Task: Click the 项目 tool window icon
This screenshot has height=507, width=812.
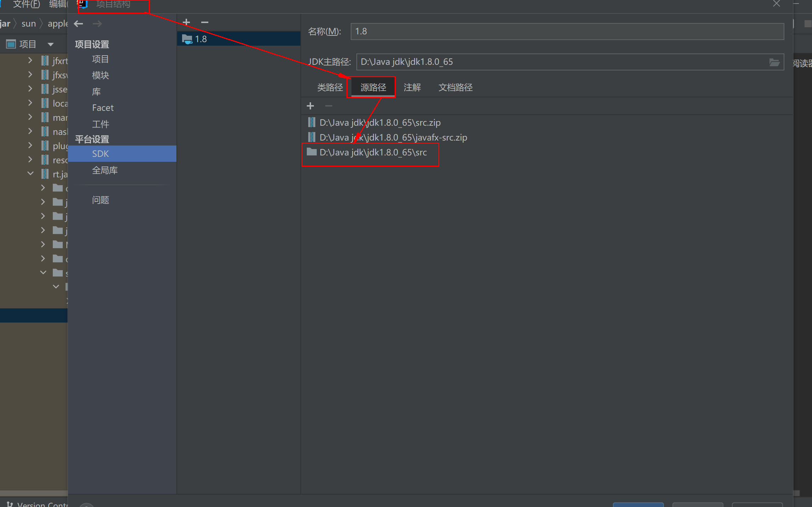Action: (x=11, y=44)
